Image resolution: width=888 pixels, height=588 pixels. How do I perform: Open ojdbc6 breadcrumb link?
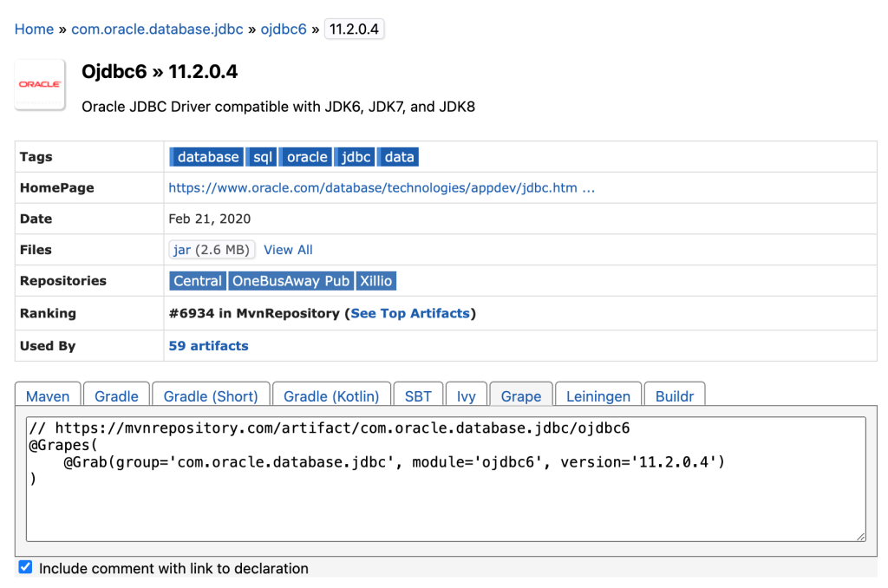pos(284,29)
